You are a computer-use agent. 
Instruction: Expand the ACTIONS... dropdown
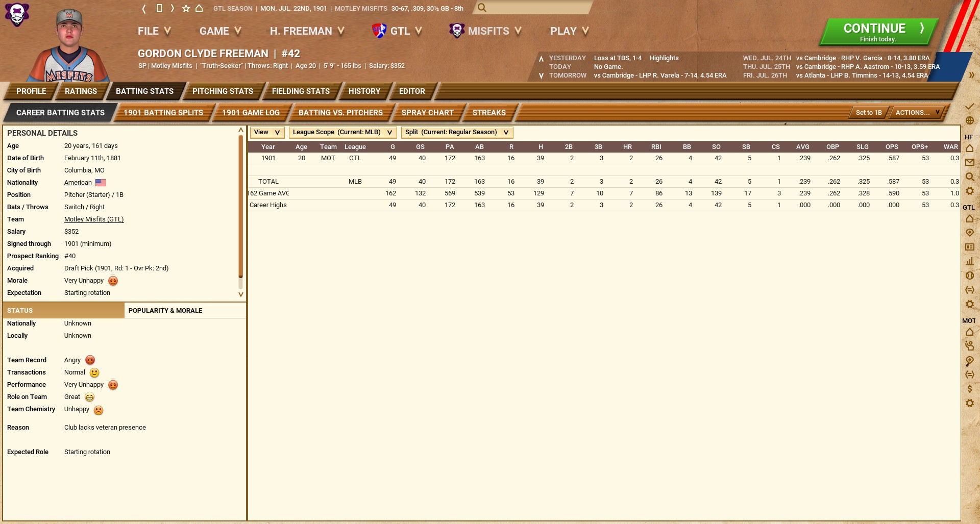click(x=917, y=113)
